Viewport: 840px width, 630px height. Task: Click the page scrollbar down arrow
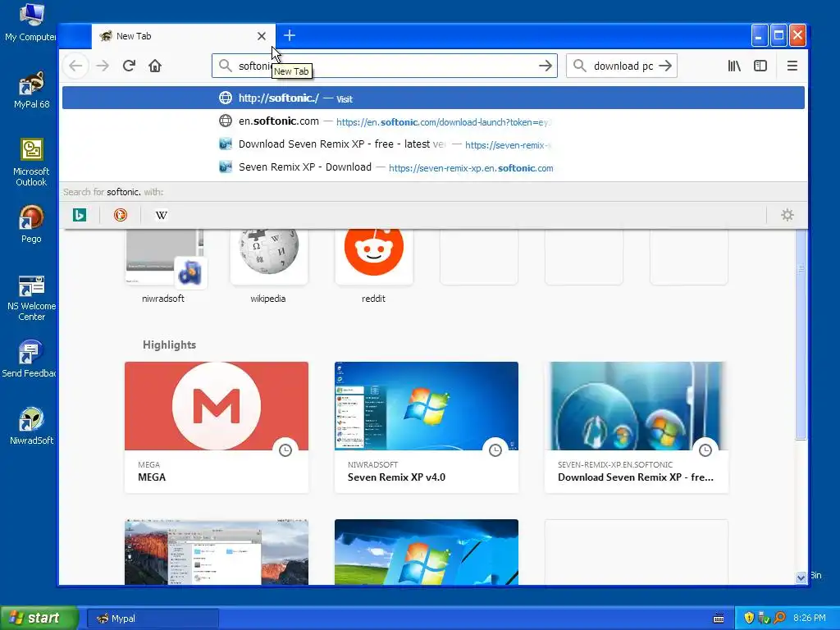801,577
